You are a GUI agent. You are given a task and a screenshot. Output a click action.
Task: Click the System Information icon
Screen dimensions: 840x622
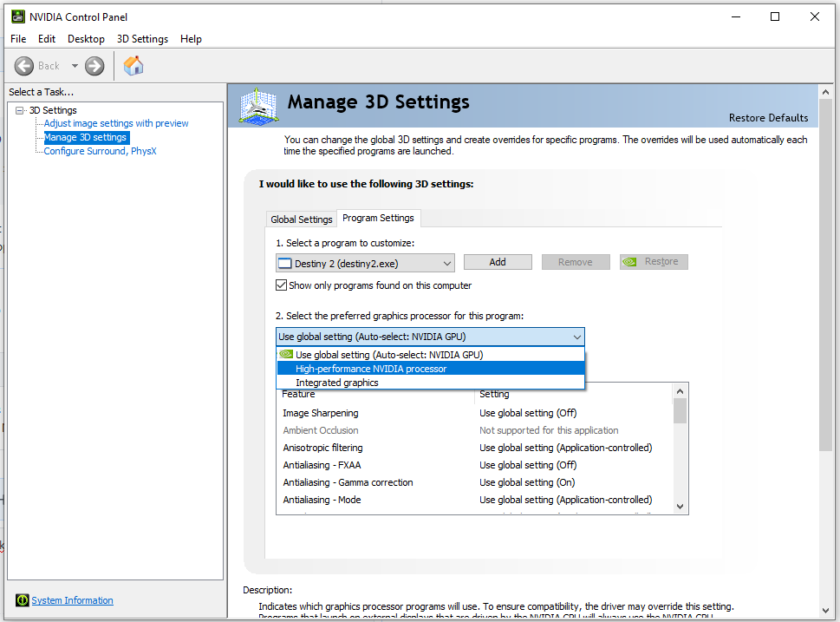tap(22, 600)
